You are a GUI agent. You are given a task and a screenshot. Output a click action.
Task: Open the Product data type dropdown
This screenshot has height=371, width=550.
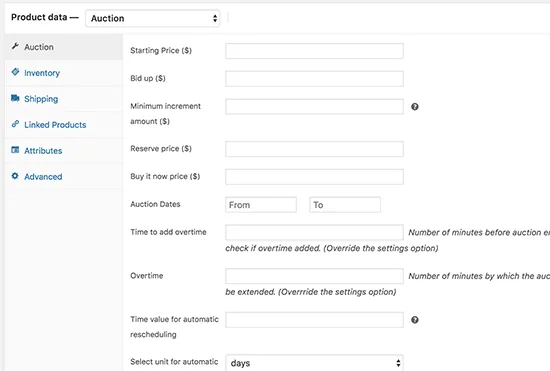[153, 18]
